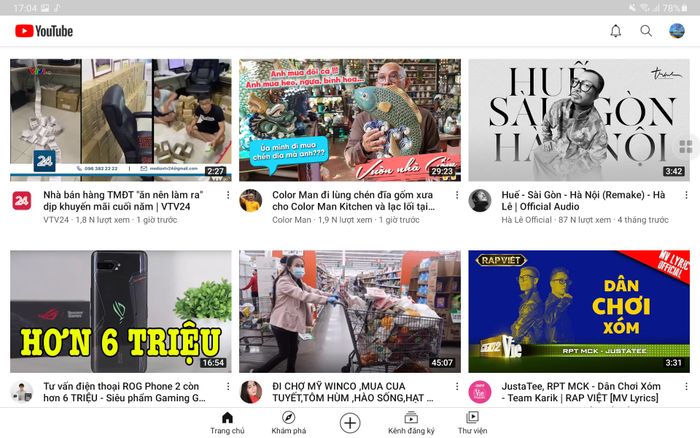Open Color Man channel avatar
This screenshot has height=438, width=700.
coord(251,200)
